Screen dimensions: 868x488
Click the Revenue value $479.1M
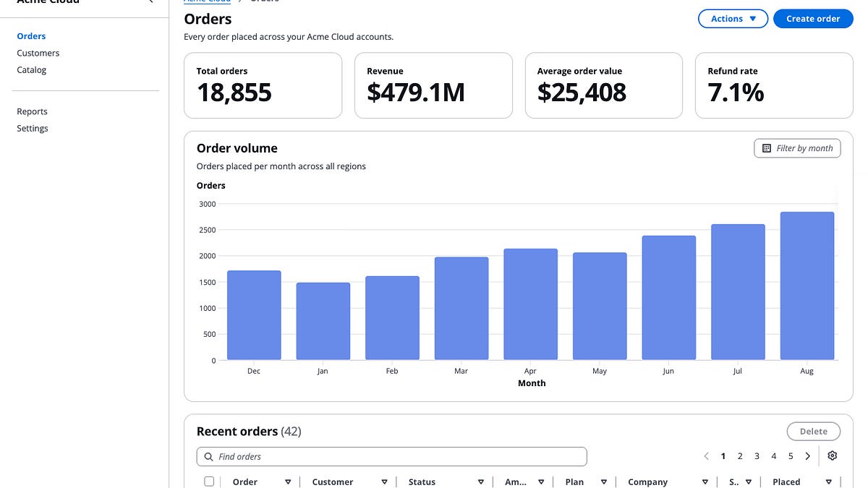point(416,93)
